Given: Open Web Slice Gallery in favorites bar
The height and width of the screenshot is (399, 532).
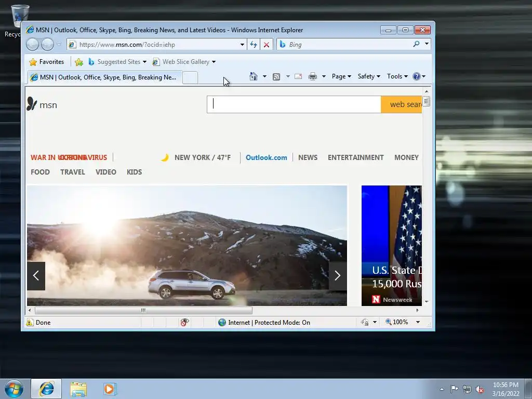Looking at the screenshot, I should pyautogui.click(x=184, y=62).
